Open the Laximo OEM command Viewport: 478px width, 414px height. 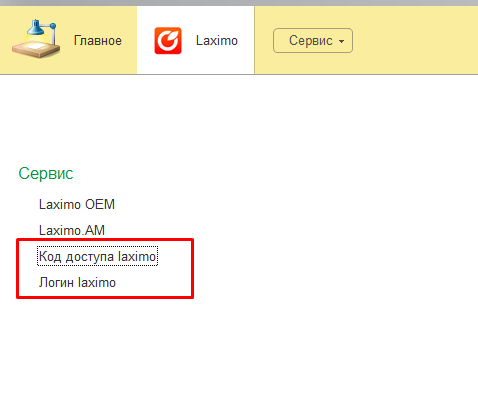click(x=77, y=204)
